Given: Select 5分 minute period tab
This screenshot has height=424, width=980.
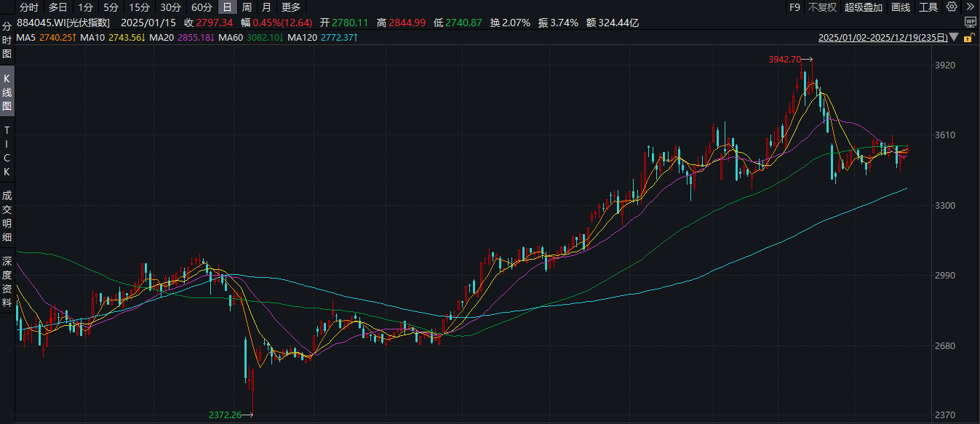Looking at the screenshot, I should click(111, 7).
